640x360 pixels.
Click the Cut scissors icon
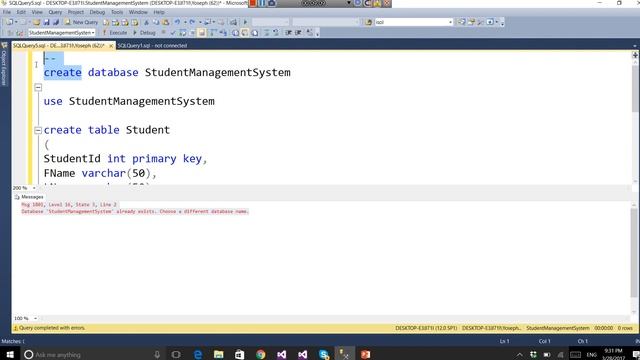pos(146,22)
